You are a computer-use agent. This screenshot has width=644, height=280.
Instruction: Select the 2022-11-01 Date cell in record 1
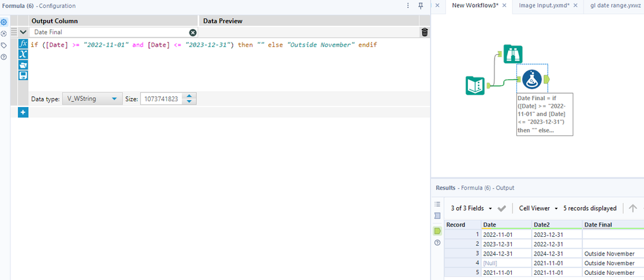506,234
